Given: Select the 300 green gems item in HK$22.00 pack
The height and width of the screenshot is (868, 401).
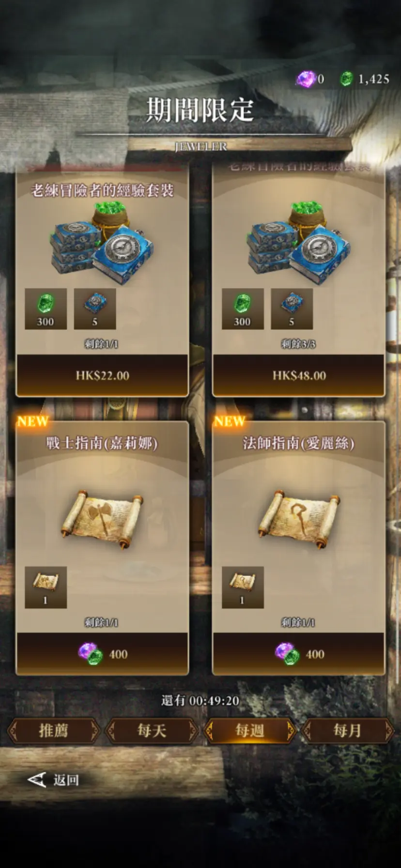Looking at the screenshot, I should click(x=46, y=309).
